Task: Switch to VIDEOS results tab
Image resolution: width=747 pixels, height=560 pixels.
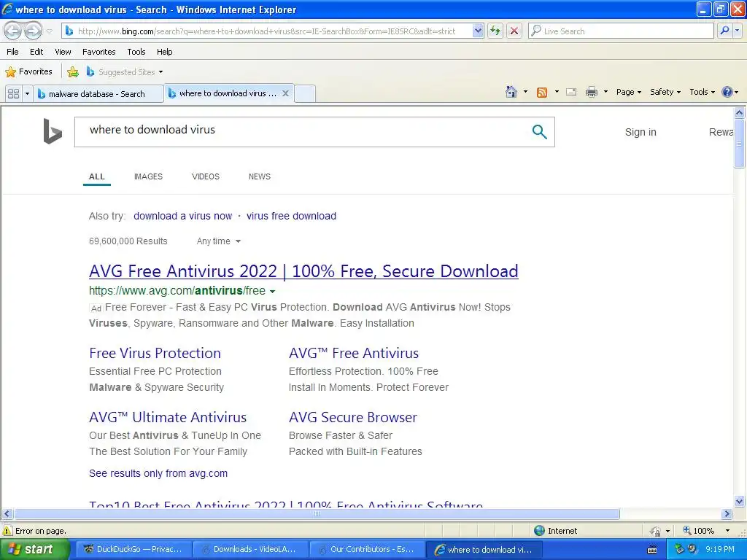Action: coord(205,176)
